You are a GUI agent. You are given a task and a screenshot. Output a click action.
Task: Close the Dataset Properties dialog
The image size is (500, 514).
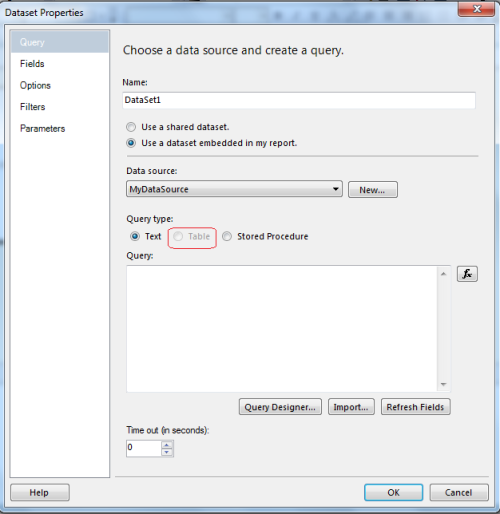pyautogui.click(x=477, y=9)
